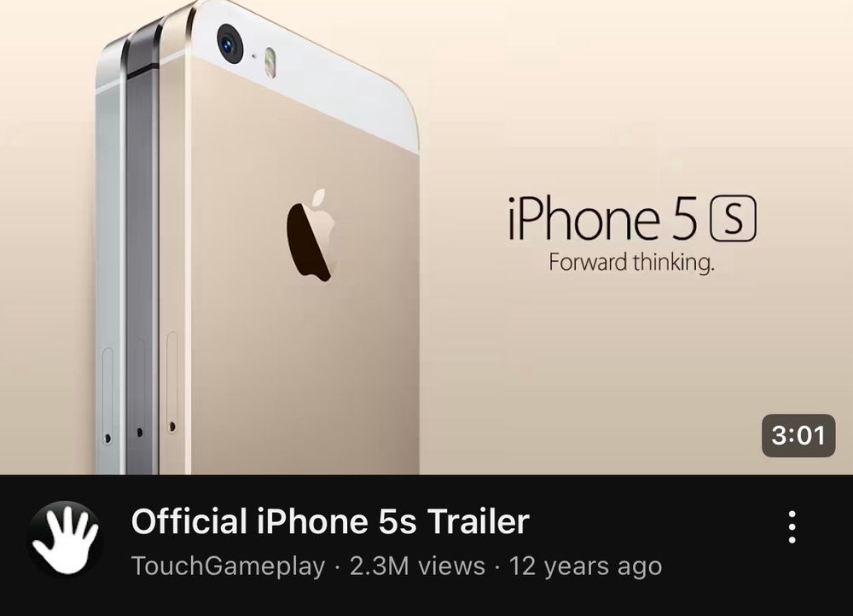The width and height of the screenshot is (853, 616).
Task: Select the TouchGameplay channel name
Action: point(228,566)
